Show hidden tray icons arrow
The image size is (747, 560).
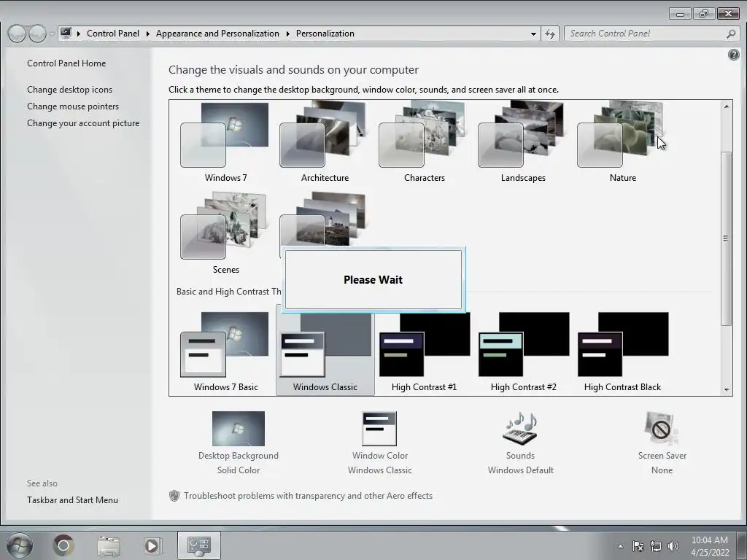pyautogui.click(x=620, y=546)
